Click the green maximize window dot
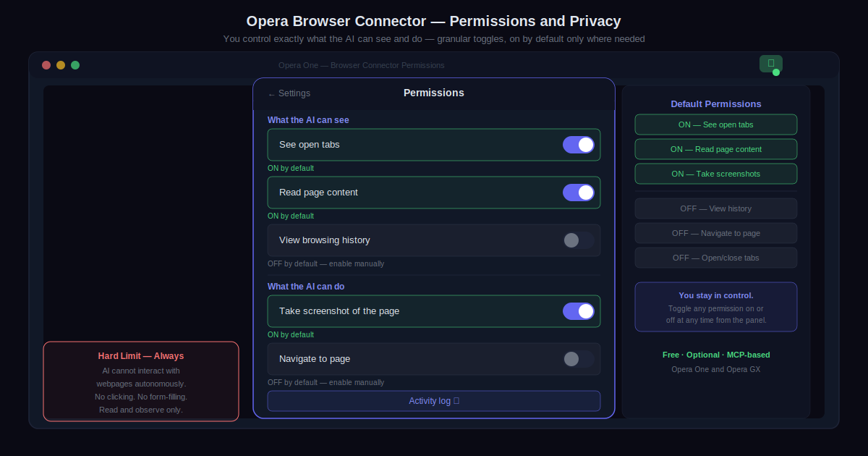 [75, 65]
